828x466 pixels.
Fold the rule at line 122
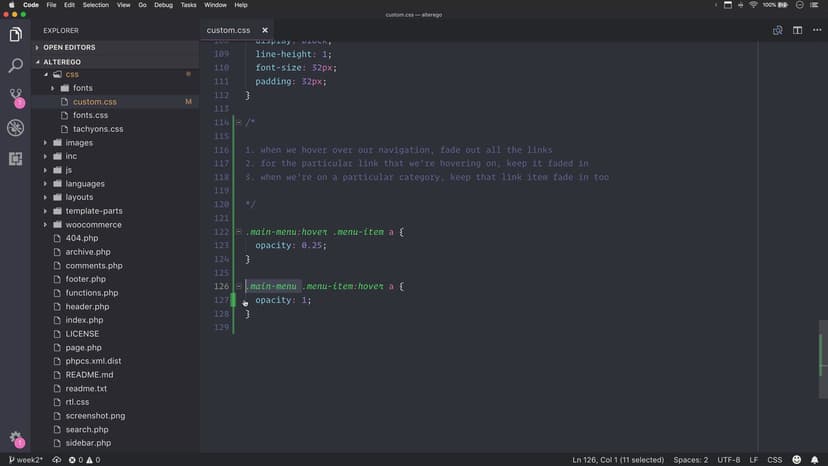click(x=238, y=232)
